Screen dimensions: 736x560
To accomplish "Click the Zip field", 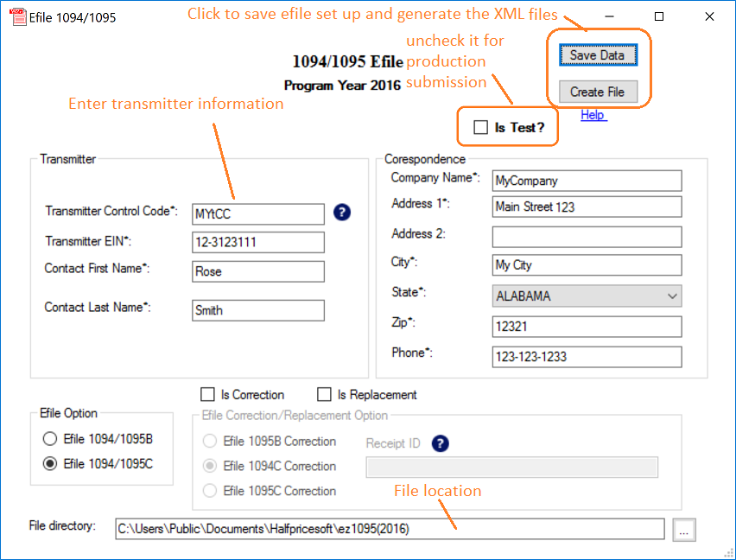I will point(587,327).
